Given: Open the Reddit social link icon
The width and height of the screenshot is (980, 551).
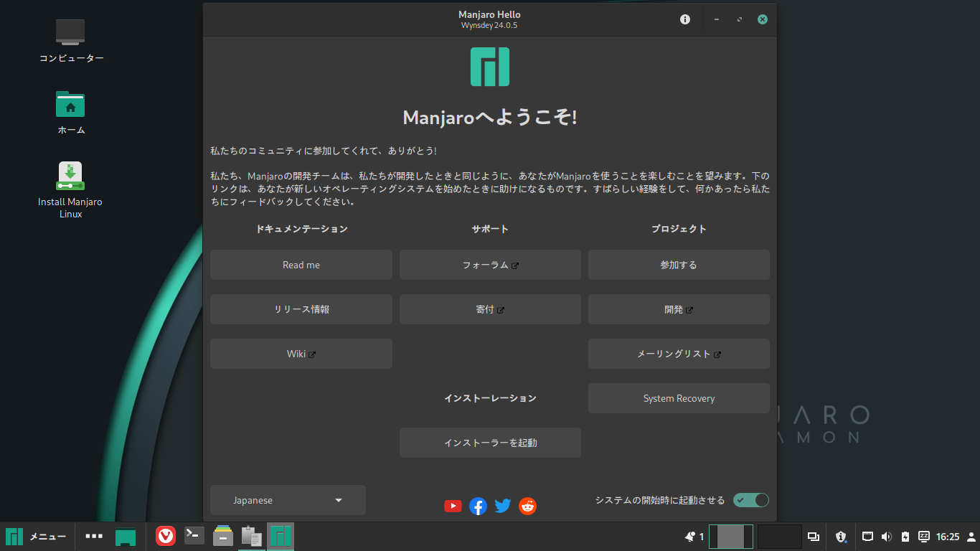Looking at the screenshot, I should (x=527, y=506).
